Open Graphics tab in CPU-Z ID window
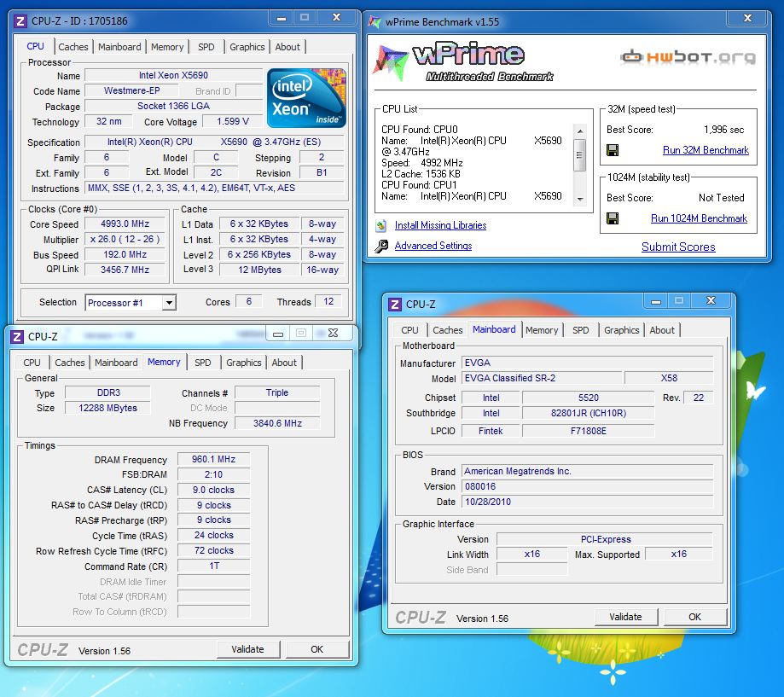The height and width of the screenshot is (697, 784). click(247, 47)
